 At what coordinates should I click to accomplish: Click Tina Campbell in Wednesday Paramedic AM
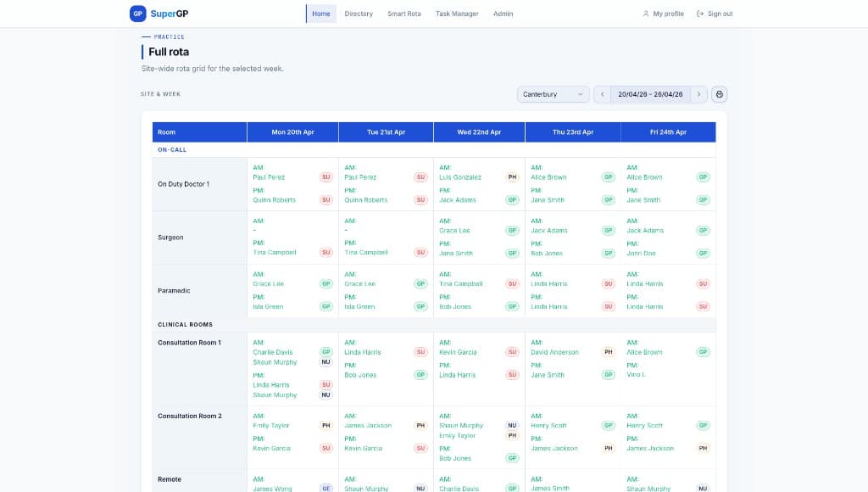click(460, 283)
